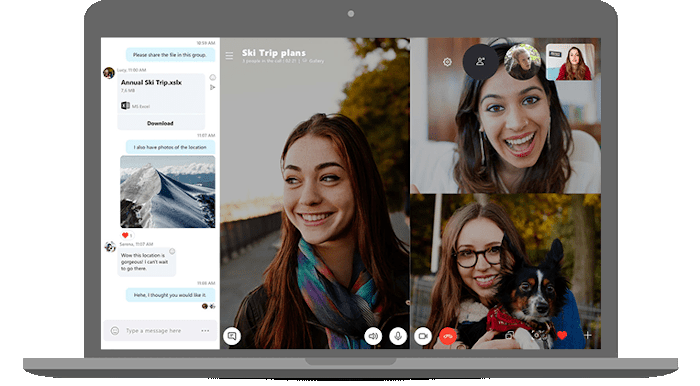Open the mountain photo in chat

coord(167,192)
